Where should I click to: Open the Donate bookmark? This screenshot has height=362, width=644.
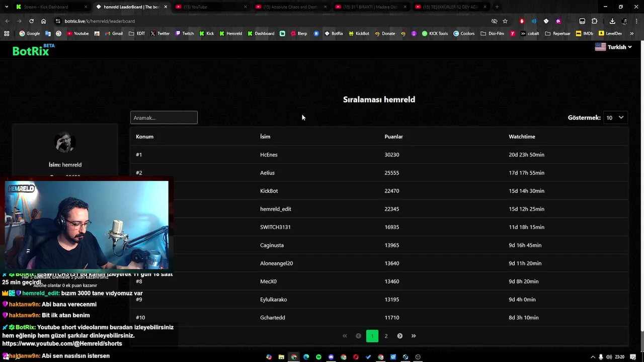[x=385, y=34]
